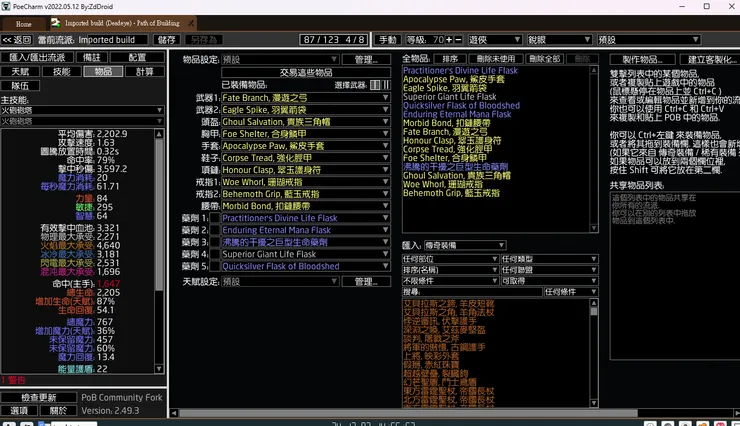Enable the 藥劑 2 flask checkbox

click(215, 230)
